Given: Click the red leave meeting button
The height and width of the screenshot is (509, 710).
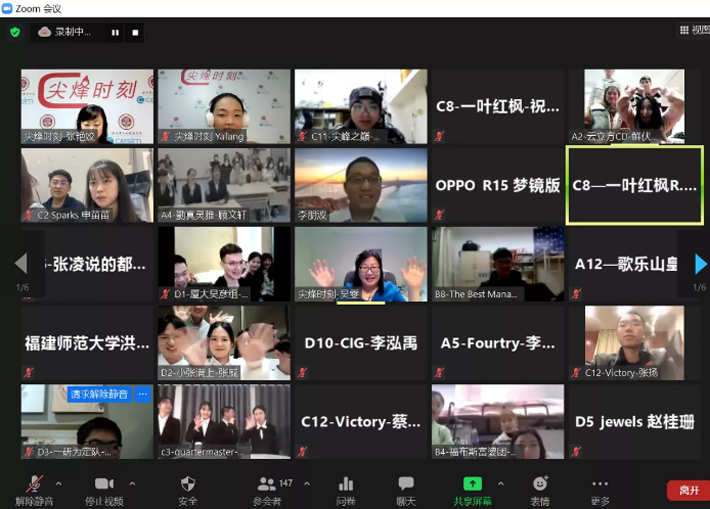Looking at the screenshot, I should point(688,490).
